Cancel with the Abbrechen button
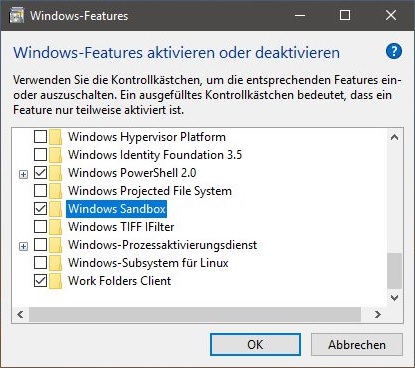The height and width of the screenshot is (368, 415). [x=357, y=345]
